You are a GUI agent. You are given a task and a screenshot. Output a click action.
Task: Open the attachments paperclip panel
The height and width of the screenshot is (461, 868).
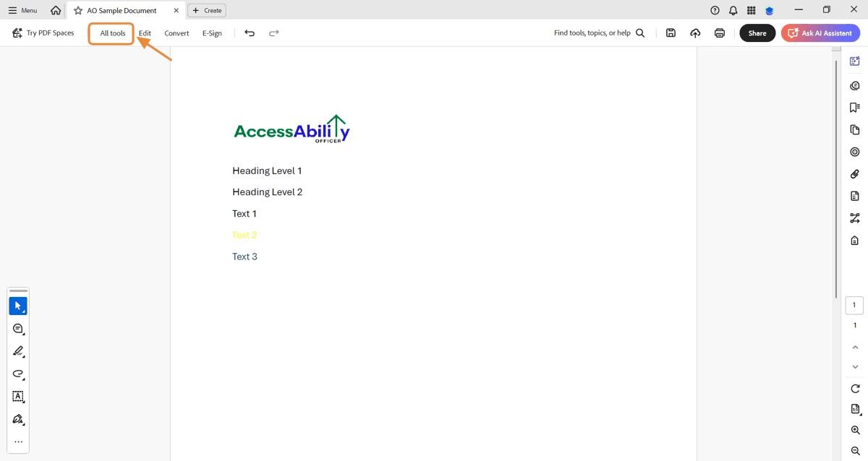point(855,174)
